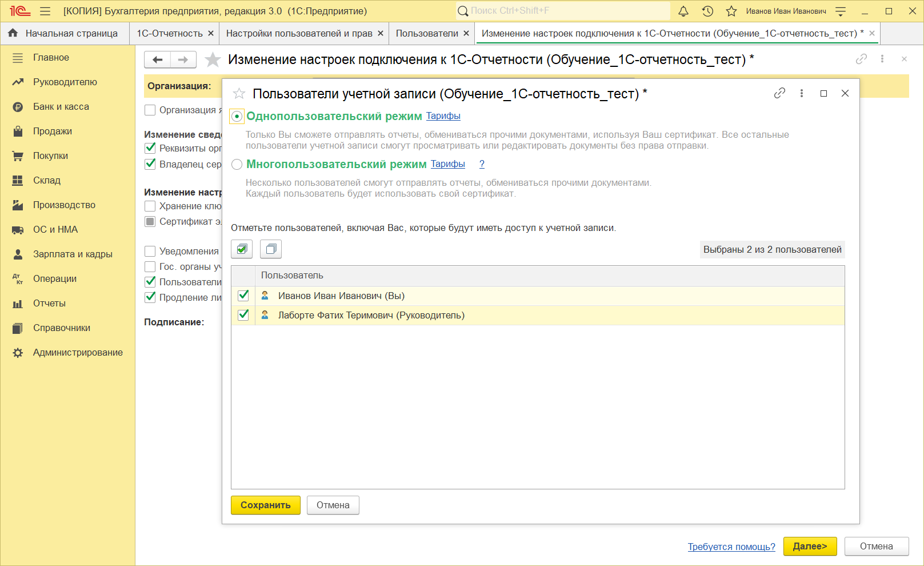Toggle Владелец сертификата checkbox
Image resolution: width=924 pixels, height=566 pixels.
point(150,164)
